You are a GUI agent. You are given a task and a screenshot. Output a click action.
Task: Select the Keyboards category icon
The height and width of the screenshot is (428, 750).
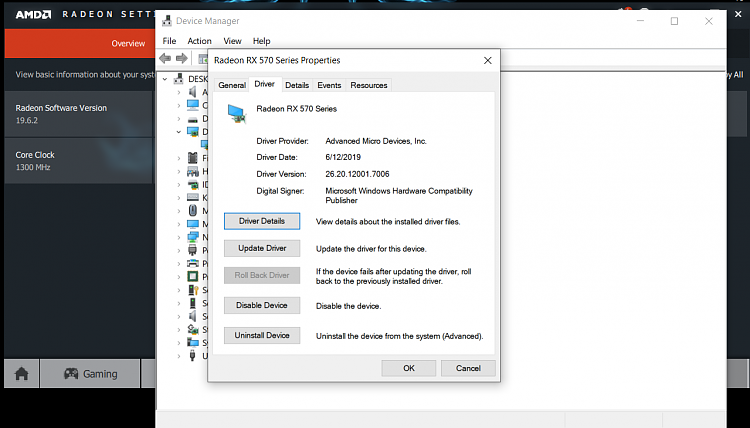click(193, 198)
